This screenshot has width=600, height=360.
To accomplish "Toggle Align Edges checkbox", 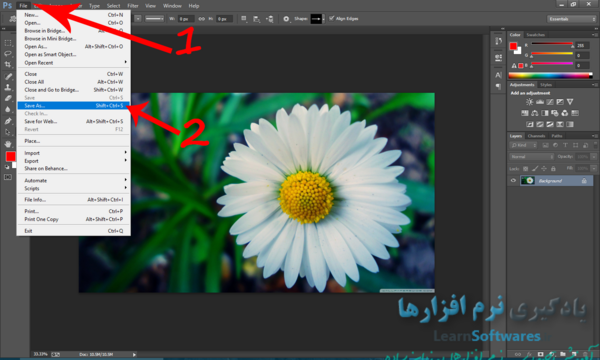I will pyautogui.click(x=332, y=18).
